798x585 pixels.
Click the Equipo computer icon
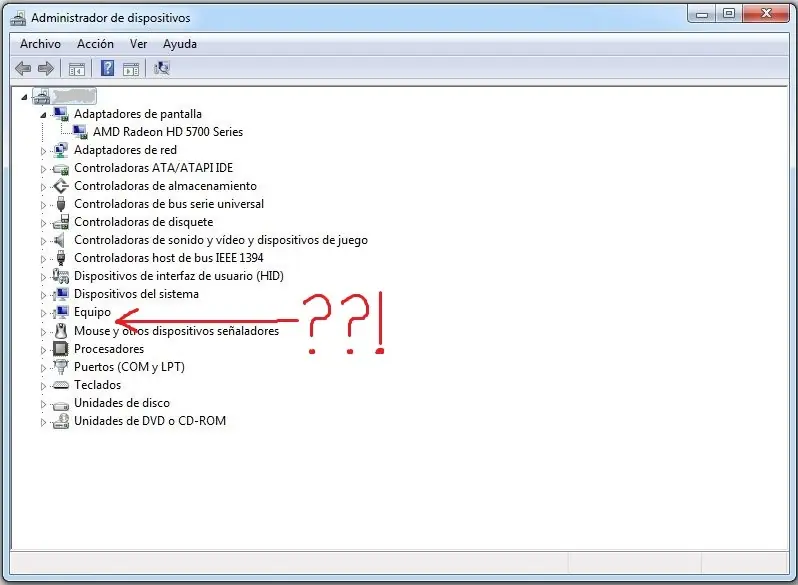click(x=61, y=312)
